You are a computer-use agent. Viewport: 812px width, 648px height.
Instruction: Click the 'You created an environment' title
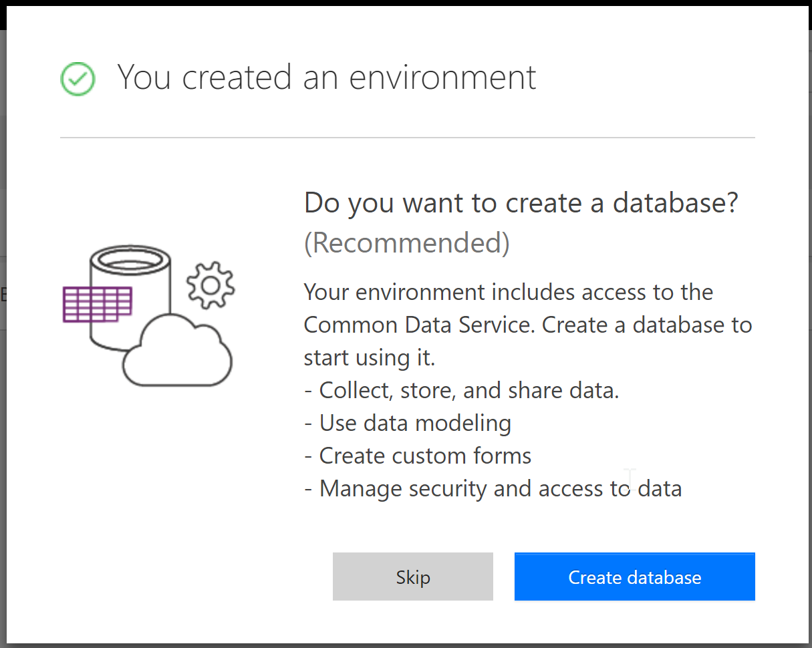click(x=327, y=77)
